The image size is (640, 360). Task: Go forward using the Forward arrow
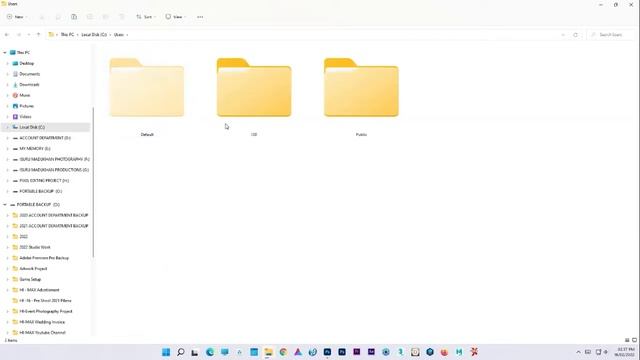tap(18, 35)
